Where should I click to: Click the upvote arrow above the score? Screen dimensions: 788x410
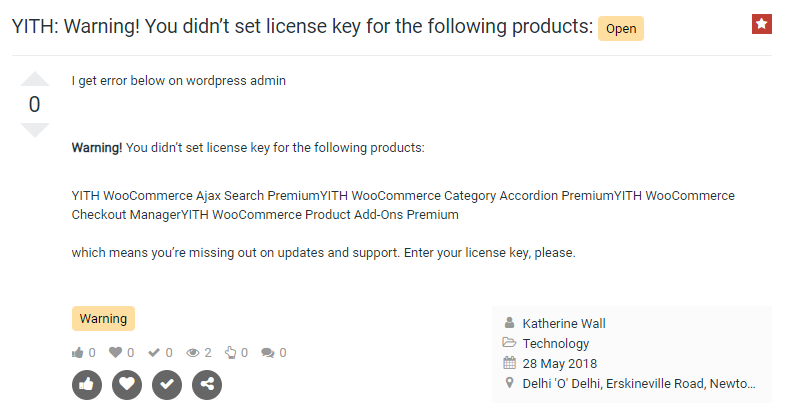point(34,79)
